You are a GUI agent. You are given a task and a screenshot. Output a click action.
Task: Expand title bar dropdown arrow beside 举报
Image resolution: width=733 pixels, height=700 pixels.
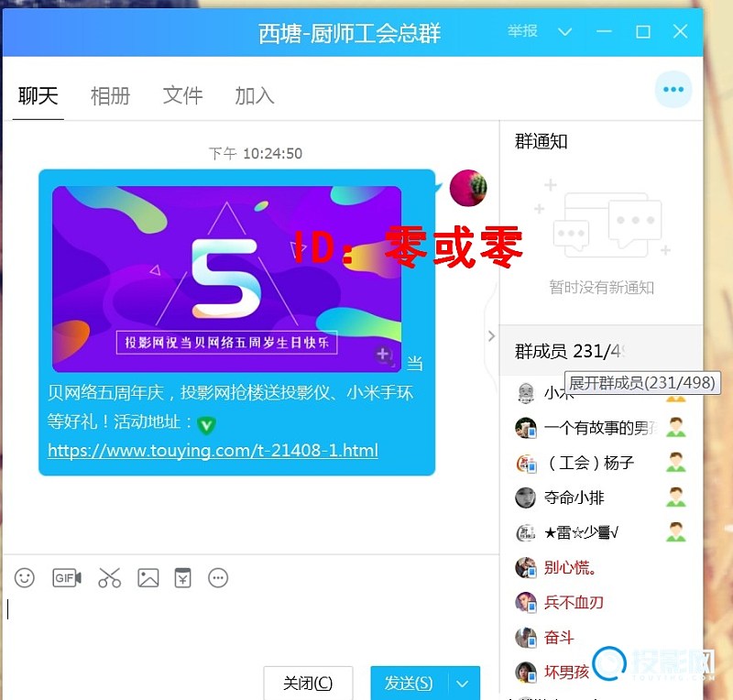click(565, 32)
